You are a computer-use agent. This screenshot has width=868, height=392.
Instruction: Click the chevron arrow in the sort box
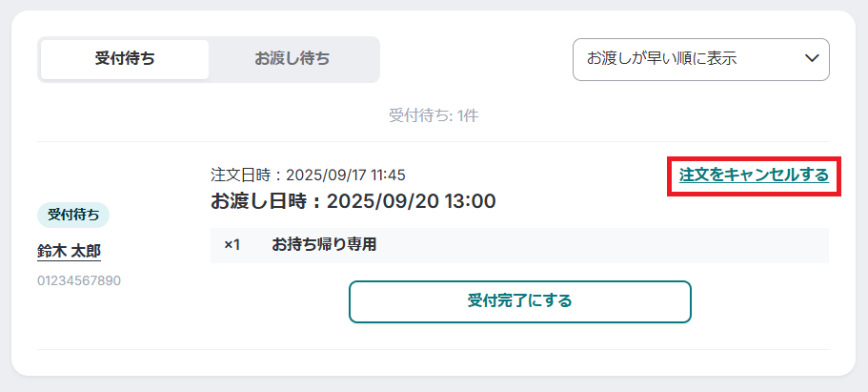812,59
